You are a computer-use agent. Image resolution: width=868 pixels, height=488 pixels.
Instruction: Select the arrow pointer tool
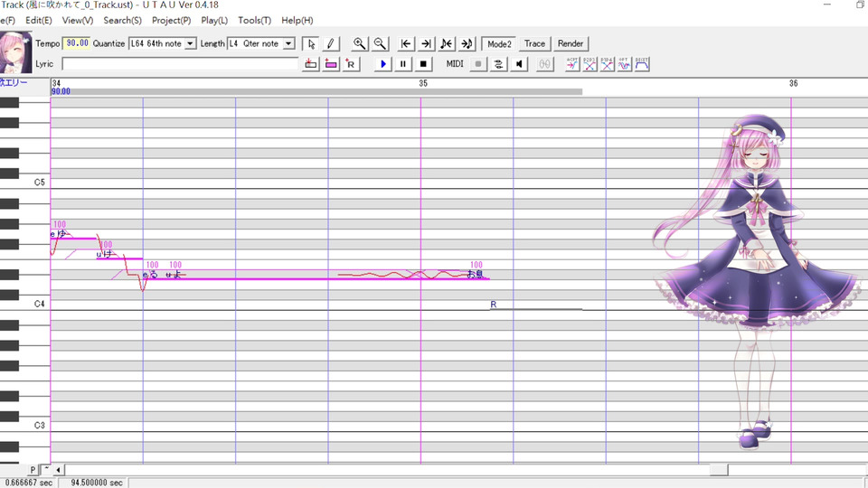(311, 43)
